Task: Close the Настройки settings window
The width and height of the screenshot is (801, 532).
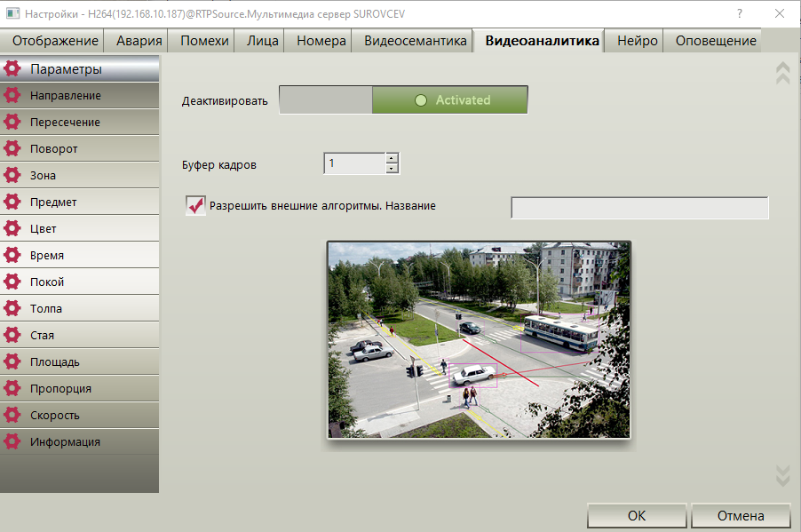Action: pyautogui.click(x=780, y=13)
